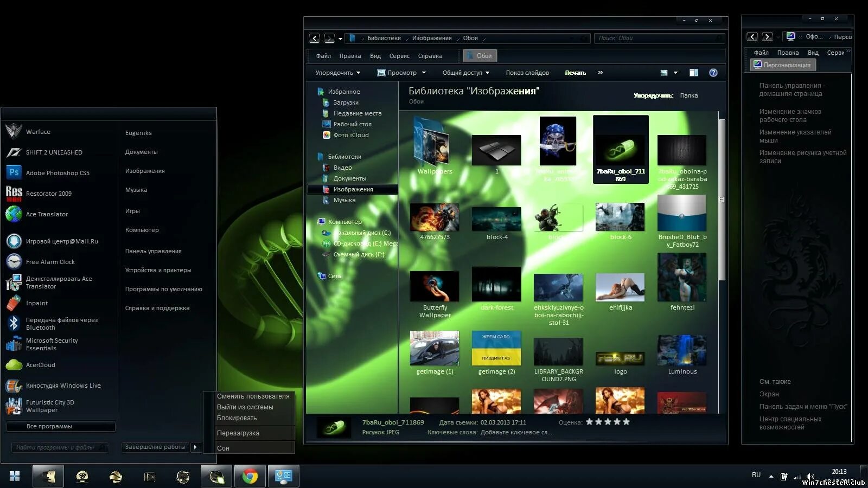Go back in the Personalization window
Viewport: 868px width, 488px height.
pyautogui.click(x=752, y=37)
